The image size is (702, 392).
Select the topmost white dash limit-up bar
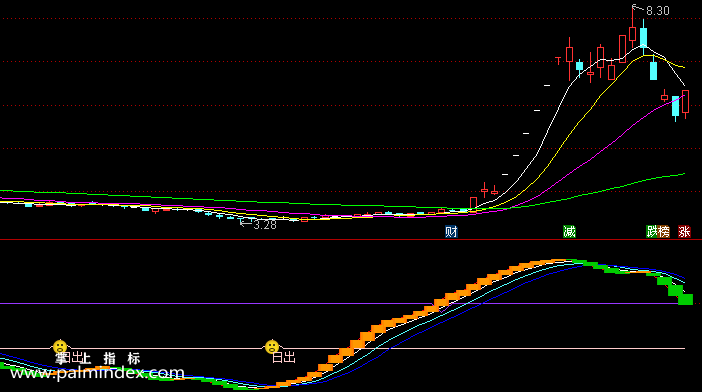(x=547, y=85)
